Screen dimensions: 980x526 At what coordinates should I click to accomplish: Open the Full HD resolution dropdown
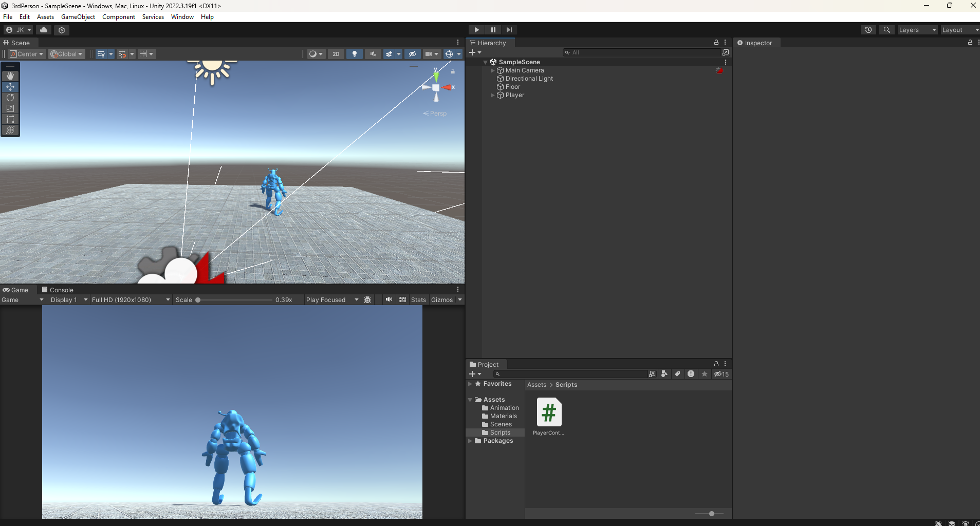[x=131, y=300]
